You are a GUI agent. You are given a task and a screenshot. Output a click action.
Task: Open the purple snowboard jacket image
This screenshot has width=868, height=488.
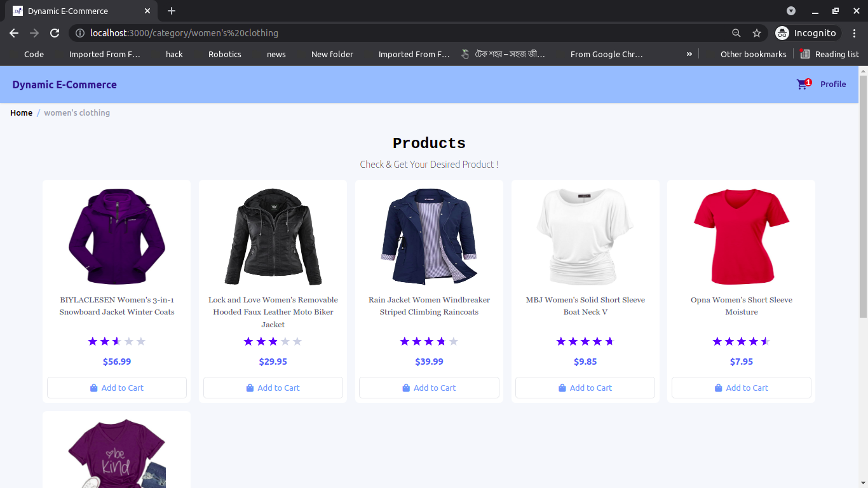coord(117,236)
